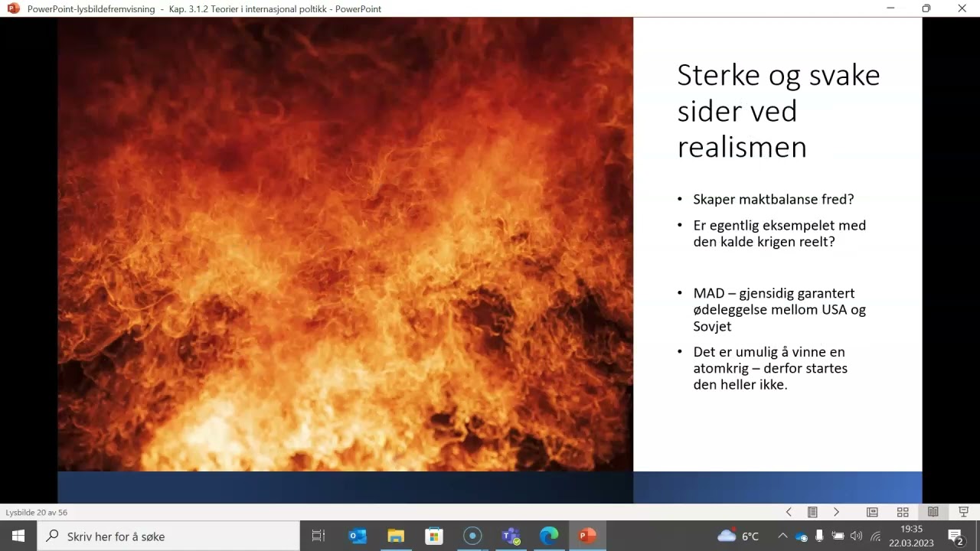Click the PowerPoint logo in title bar
This screenshot has width=980, height=551.
[13, 8]
